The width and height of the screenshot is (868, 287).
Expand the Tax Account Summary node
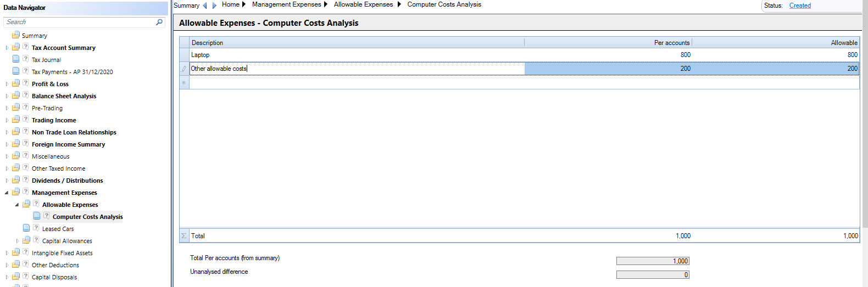click(x=7, y=48)
